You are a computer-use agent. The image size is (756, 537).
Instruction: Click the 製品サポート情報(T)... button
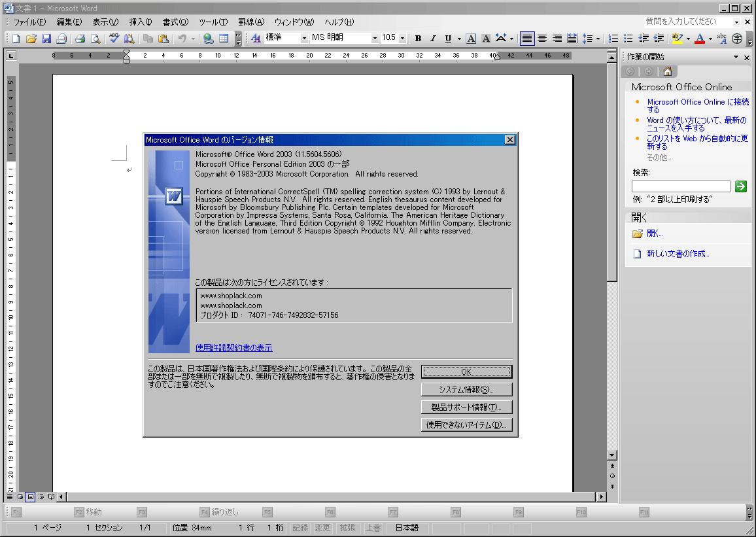point(466,407)
